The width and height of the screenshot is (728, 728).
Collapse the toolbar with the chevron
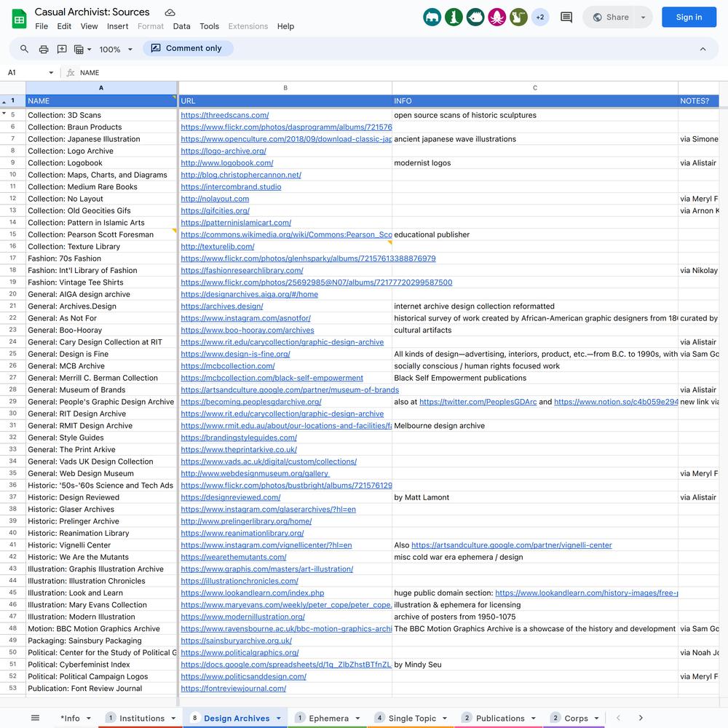[x=703, y=50]
